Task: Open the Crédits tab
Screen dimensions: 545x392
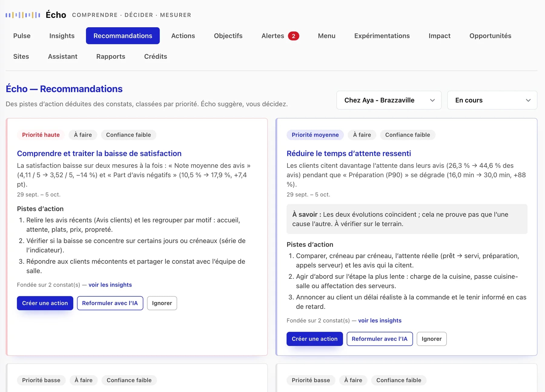Action: (155, 56)
